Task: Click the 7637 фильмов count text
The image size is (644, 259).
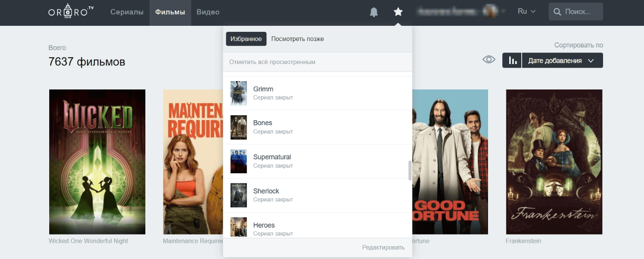Action: 87,62
